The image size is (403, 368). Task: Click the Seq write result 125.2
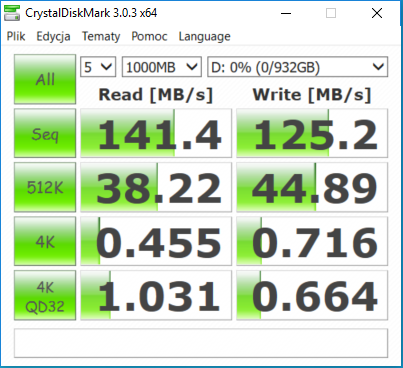pos(312,133)
